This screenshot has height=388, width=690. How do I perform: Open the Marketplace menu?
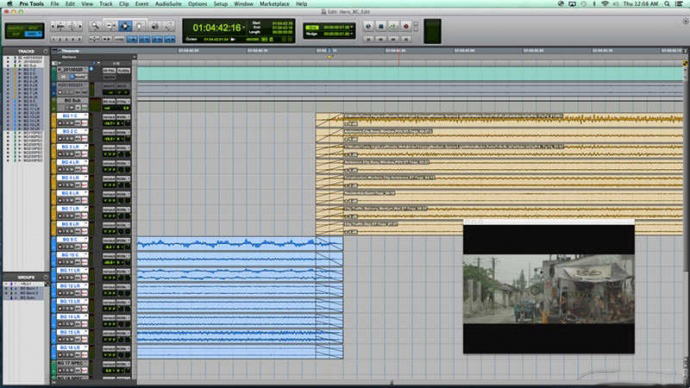coord(274,4)
